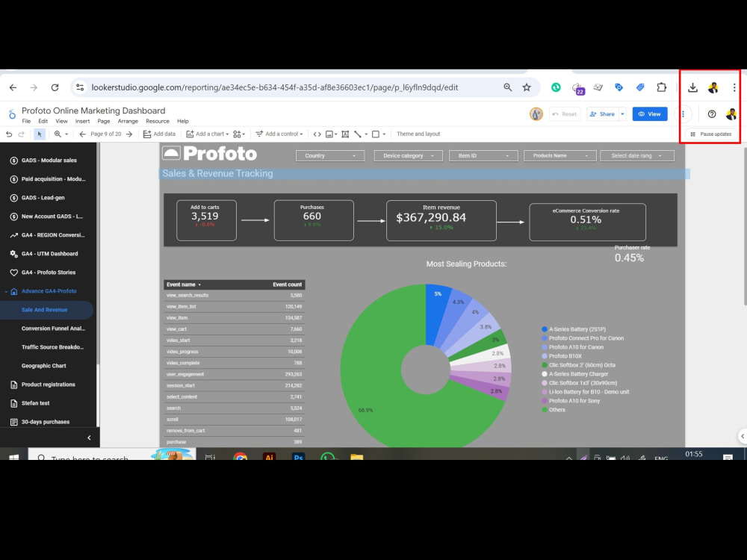Insert a URL embed with code icon
This screenshot has height=560, width=747.
[317, 134]
